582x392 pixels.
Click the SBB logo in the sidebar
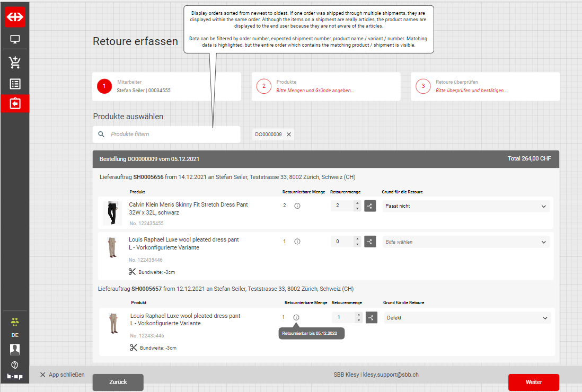tap(15, 16)
